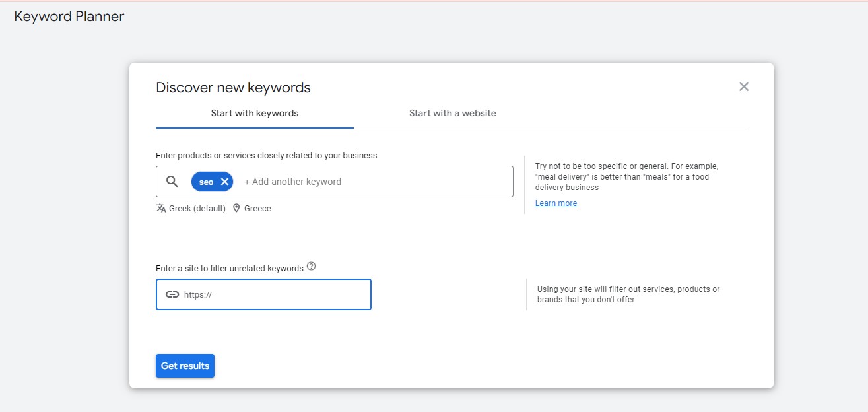
Task: Select the seo keyword chip
Action: (206, 182)
